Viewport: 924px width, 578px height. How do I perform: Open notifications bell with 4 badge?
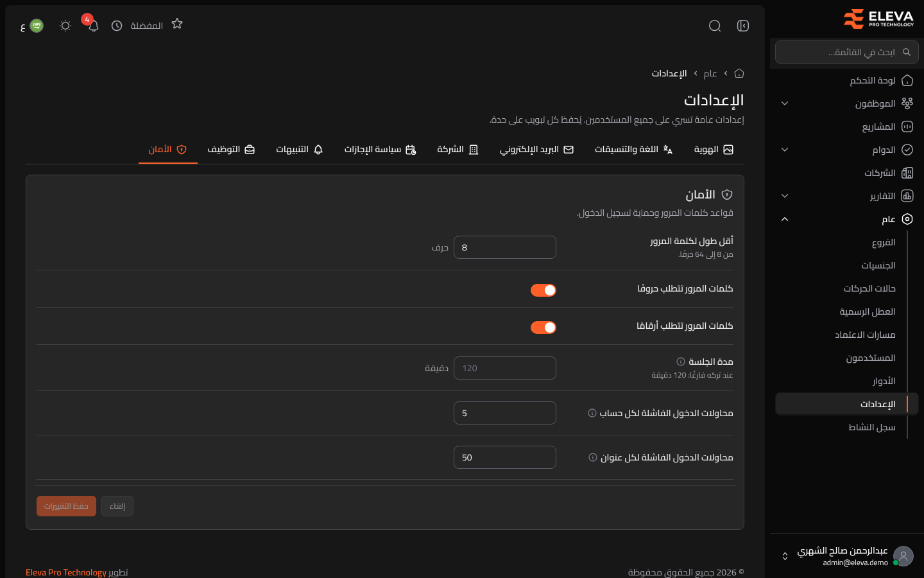click(x=93, y=26)
